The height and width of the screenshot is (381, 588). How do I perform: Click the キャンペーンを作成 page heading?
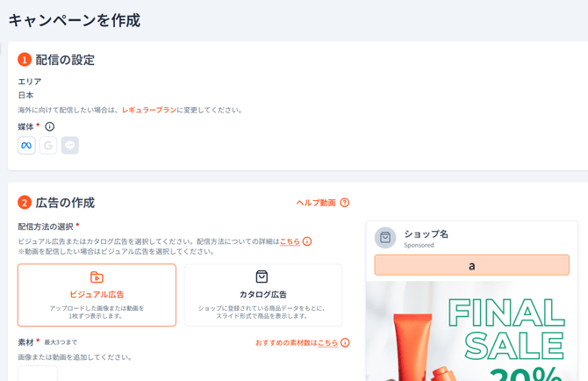[75, 20]
